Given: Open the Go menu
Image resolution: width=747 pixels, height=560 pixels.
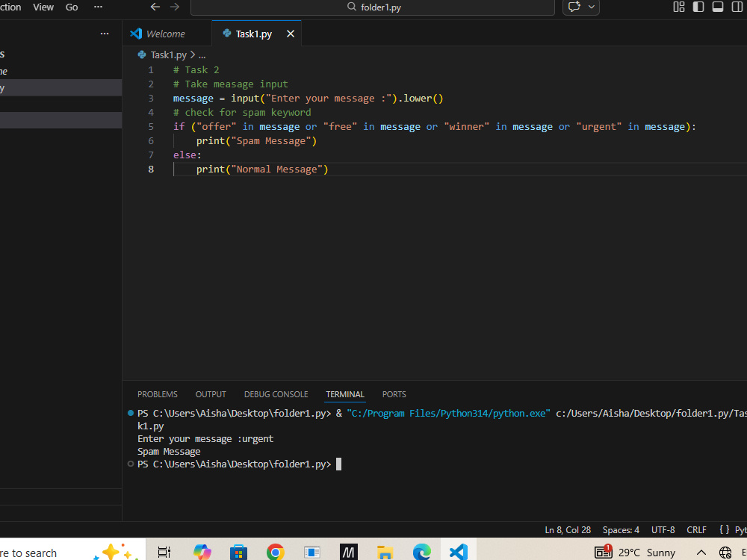Looking at the screenshot, I should [72, 7].
